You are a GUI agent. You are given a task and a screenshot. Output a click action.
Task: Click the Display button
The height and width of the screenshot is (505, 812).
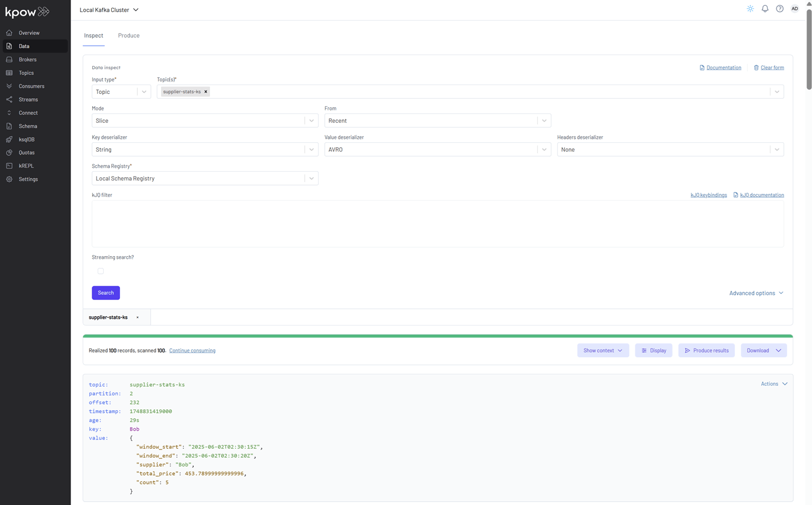click(654, 351)
